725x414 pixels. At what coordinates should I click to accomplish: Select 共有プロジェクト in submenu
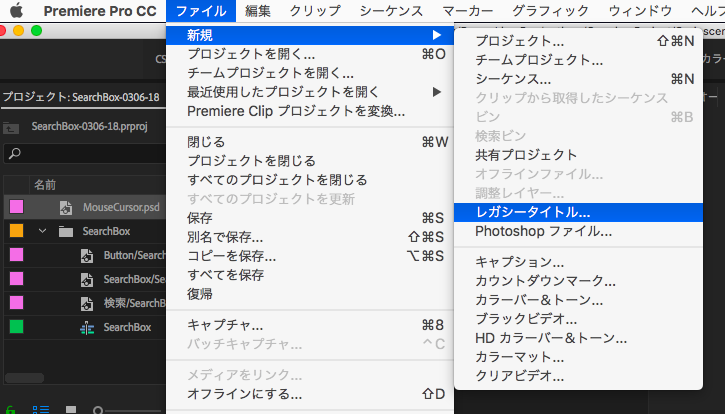pyautogui.click(x=578, y=154)
